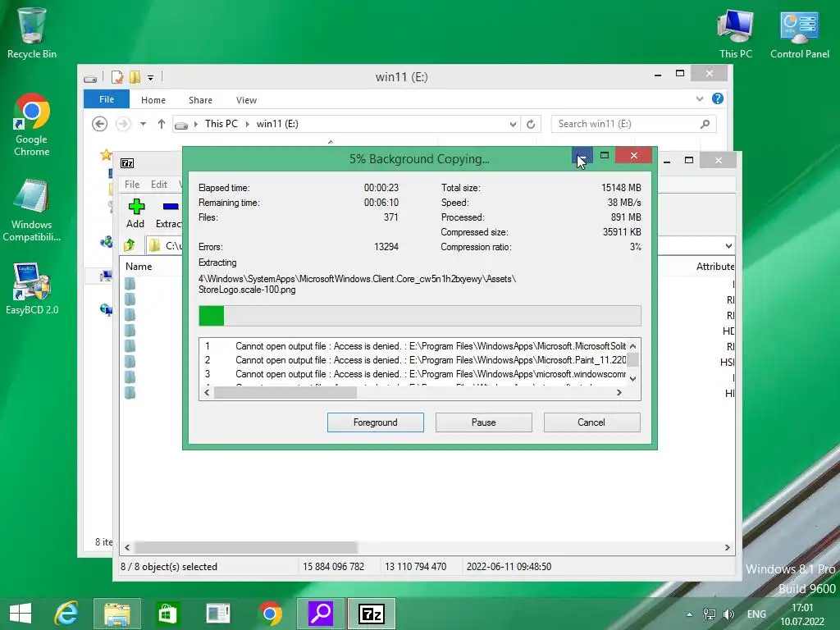Open the Explorer Home tab

click(x=153, y=99)
